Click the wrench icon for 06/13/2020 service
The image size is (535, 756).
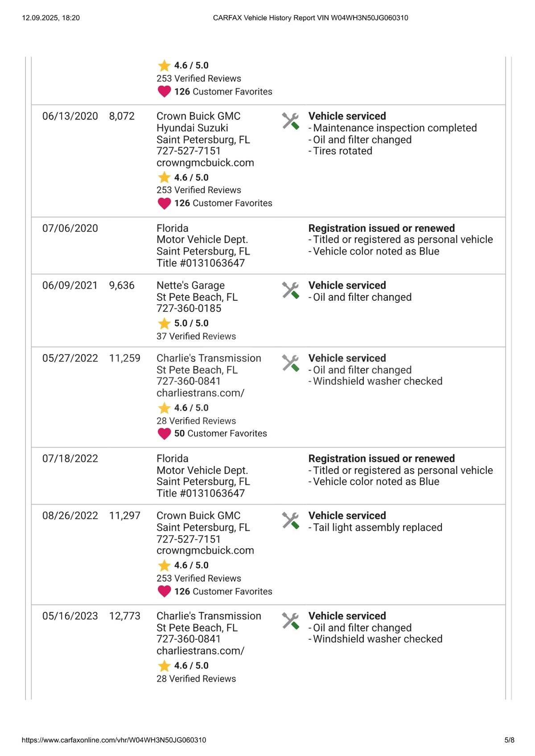[290, 121]
